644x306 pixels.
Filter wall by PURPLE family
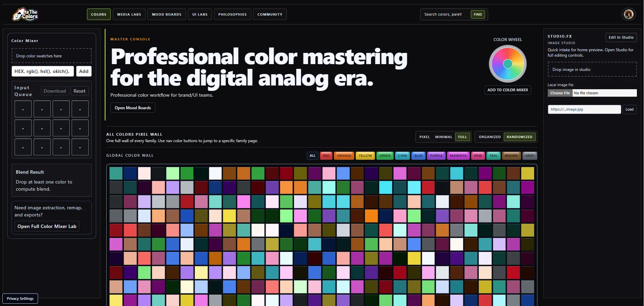pos(436,156)
